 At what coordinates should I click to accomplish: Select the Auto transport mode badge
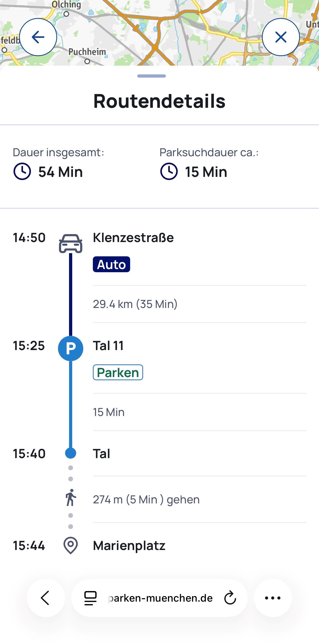[111, 264]
